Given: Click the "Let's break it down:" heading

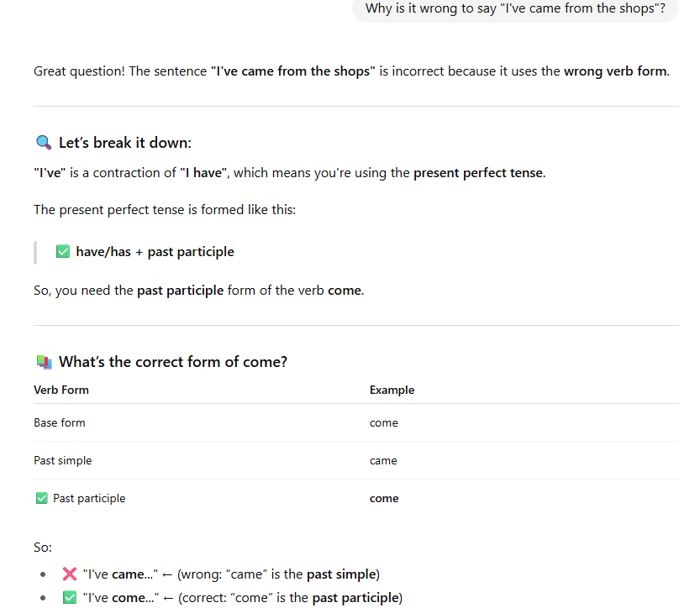Looking at the screenshot, I should (x=125, y=143).
